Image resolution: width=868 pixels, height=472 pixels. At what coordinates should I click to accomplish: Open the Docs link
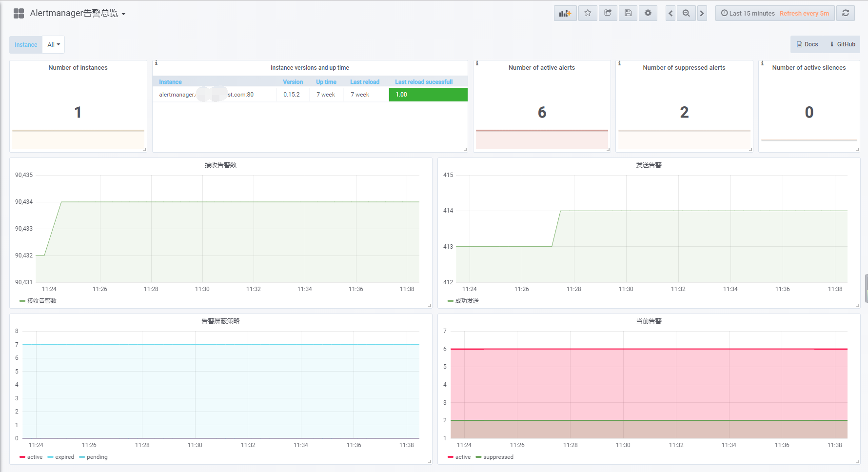[807, 44]
